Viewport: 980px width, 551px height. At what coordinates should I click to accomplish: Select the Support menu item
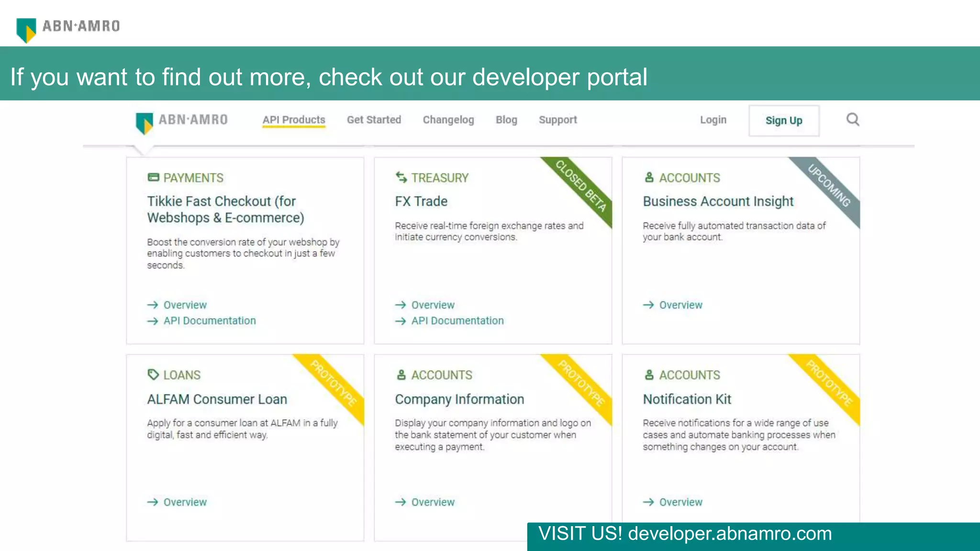557,120
